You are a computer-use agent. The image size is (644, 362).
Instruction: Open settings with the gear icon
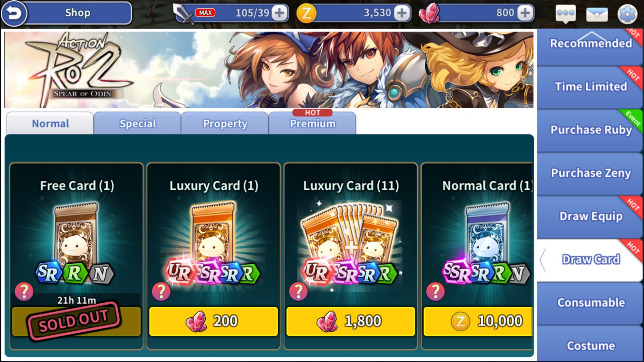tap(627, 14)
